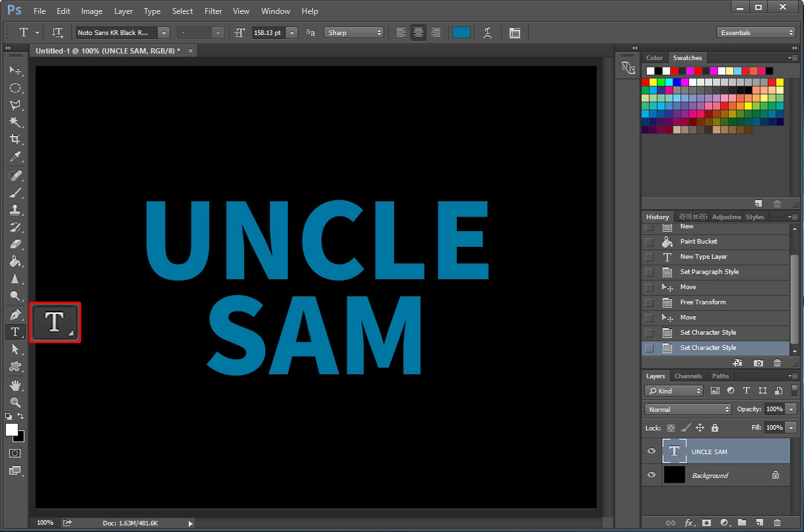Screen dimensions: 804x532
Task: Open the Normal blend mode dropdown
Action: point(688,409)
